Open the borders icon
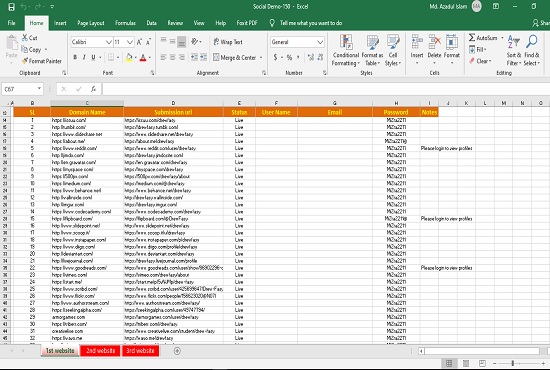This screenshot has height=370, width=550. click(111, 57)
